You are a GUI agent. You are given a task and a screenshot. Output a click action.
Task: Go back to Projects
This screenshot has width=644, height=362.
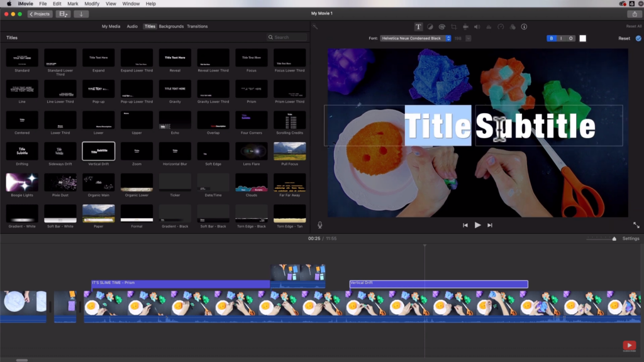[x=40, y=14]
